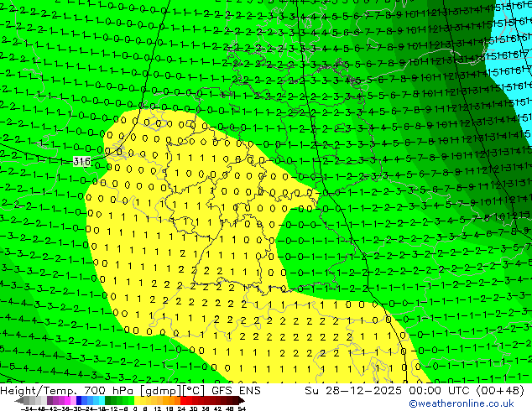Click the bright red swatch in the legend
Viewport: 532px width, 411px height.
(x=183, y=400)
